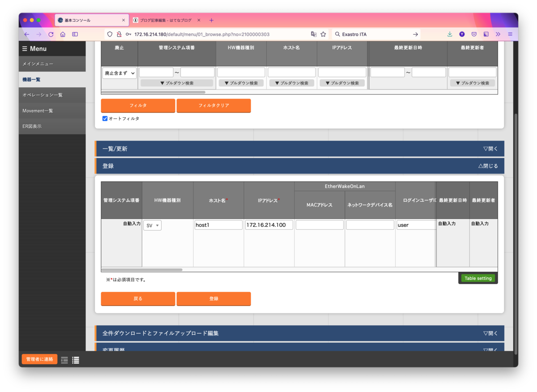The height and width of the screenshot is (392, 537).
Task: Go back with the browser back arrow
Action: (27, 34)
